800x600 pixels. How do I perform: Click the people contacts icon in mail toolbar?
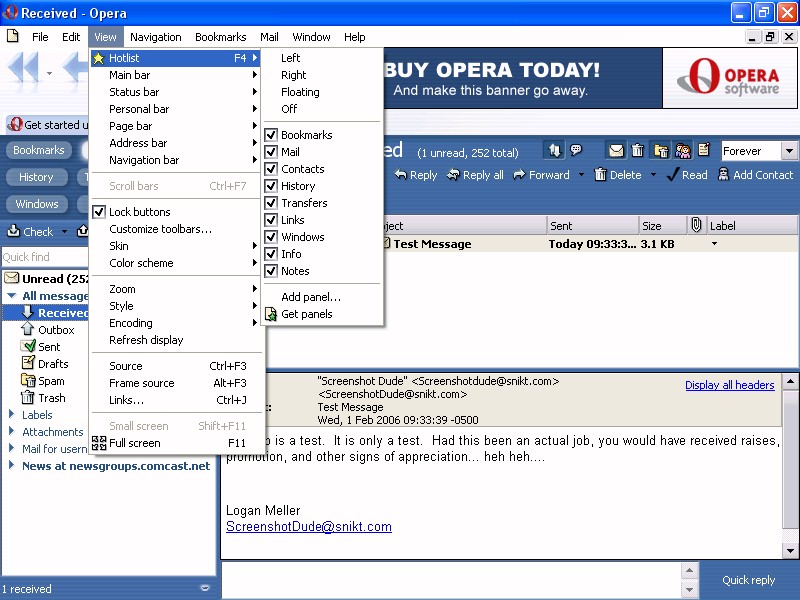(683, 151)
